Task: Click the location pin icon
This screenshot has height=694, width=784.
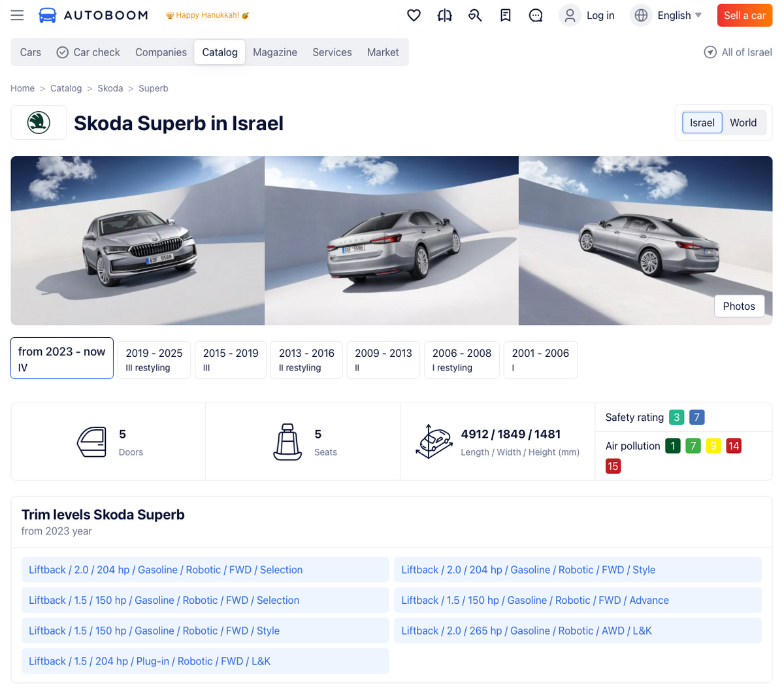Action: pos(710,52)
